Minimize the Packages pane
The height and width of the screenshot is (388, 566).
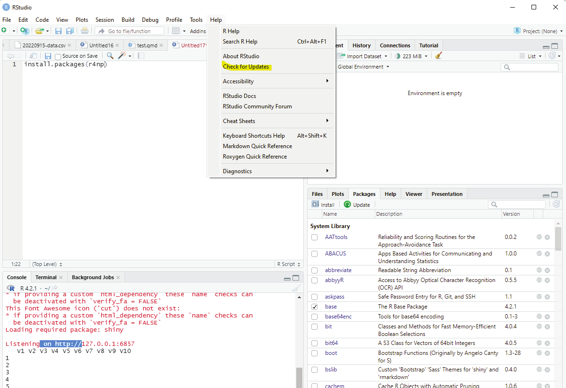546,195
